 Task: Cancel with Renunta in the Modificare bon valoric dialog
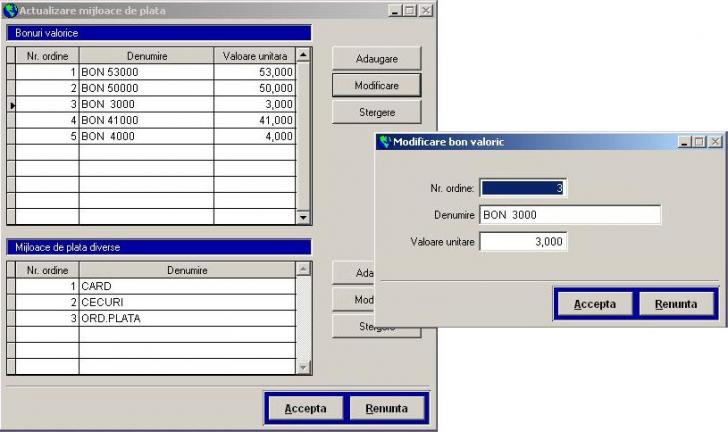pyautogui.click(x=676, y=304)
